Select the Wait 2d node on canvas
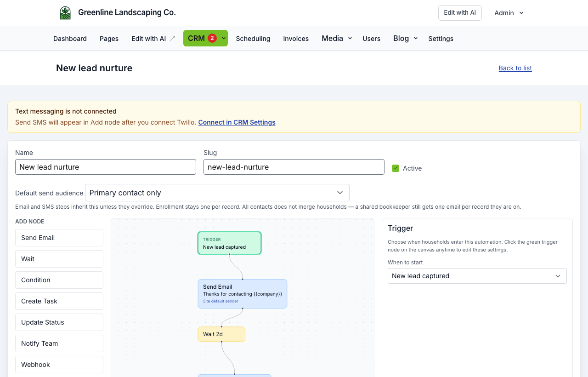The width and height of the screenshot is (588, 377). point(221,334)
